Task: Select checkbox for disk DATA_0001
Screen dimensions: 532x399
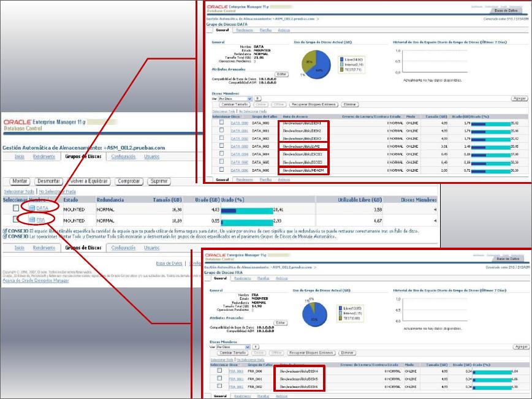Action: click(221, 130)
